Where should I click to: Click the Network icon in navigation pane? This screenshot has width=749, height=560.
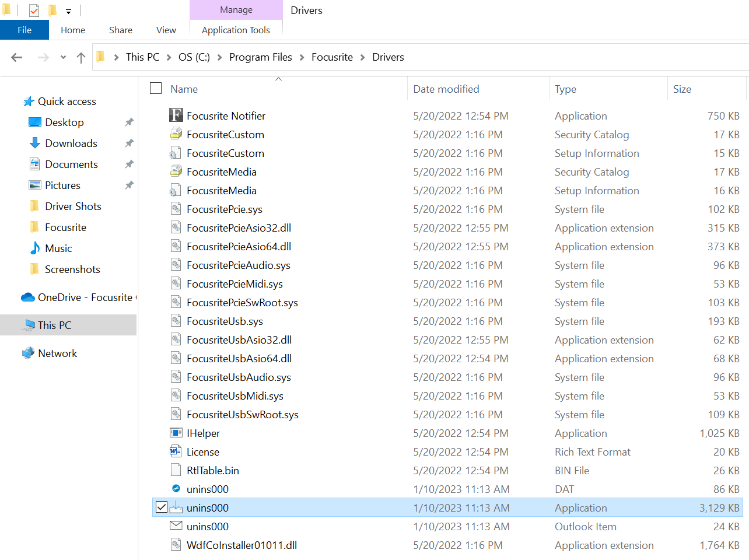tap(28, 353)
